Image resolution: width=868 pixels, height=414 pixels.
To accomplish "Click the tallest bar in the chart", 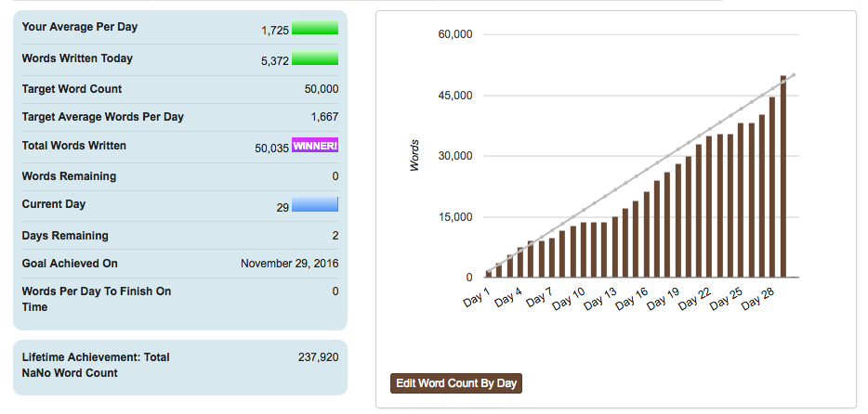I will pos(783,176).
